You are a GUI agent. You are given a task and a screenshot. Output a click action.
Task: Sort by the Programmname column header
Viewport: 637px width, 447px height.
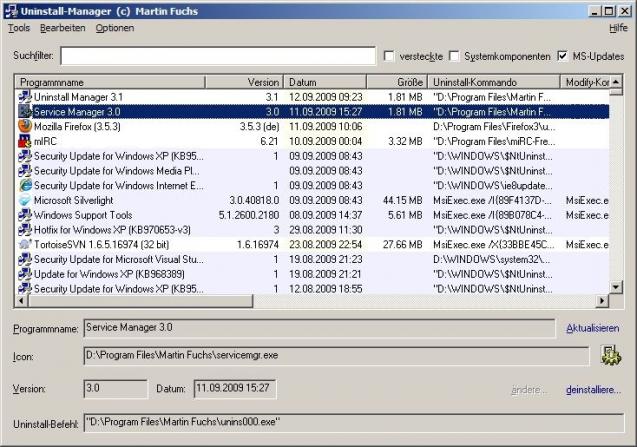coord(110,82)
